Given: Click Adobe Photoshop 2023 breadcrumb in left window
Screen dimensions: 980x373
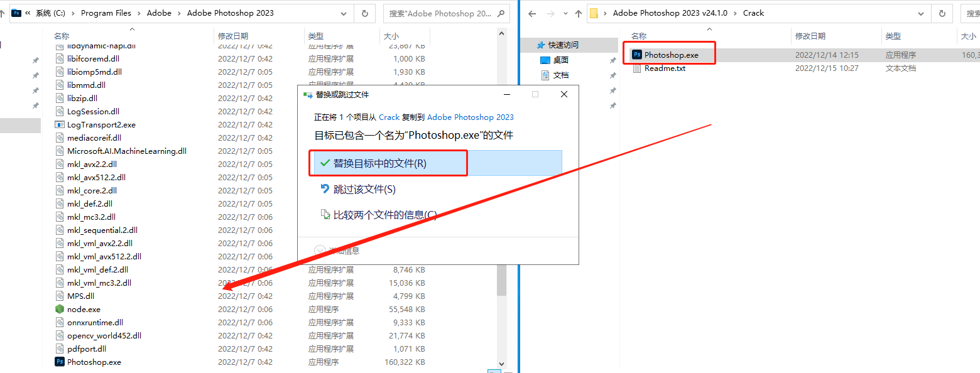Looking at the screenshot, I should (231, 13).
